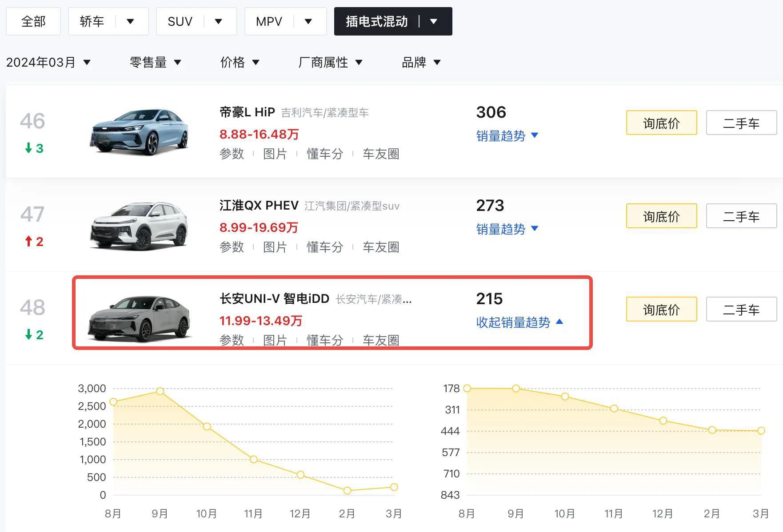Click 二手车 for 长安UNI-V 智电iDD
Image resolution: width=783 pixels, height=532 pixels.
click(741, 309)
